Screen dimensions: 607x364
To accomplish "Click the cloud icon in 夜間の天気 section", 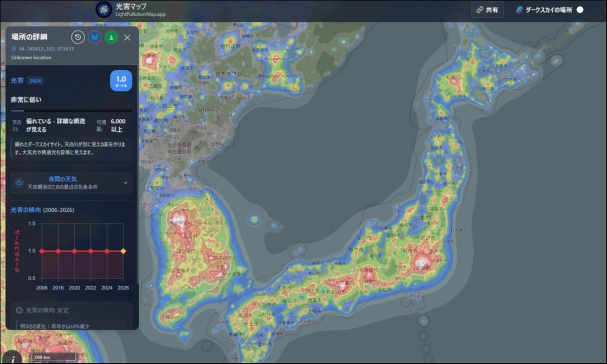I will [x=19, y=183].
